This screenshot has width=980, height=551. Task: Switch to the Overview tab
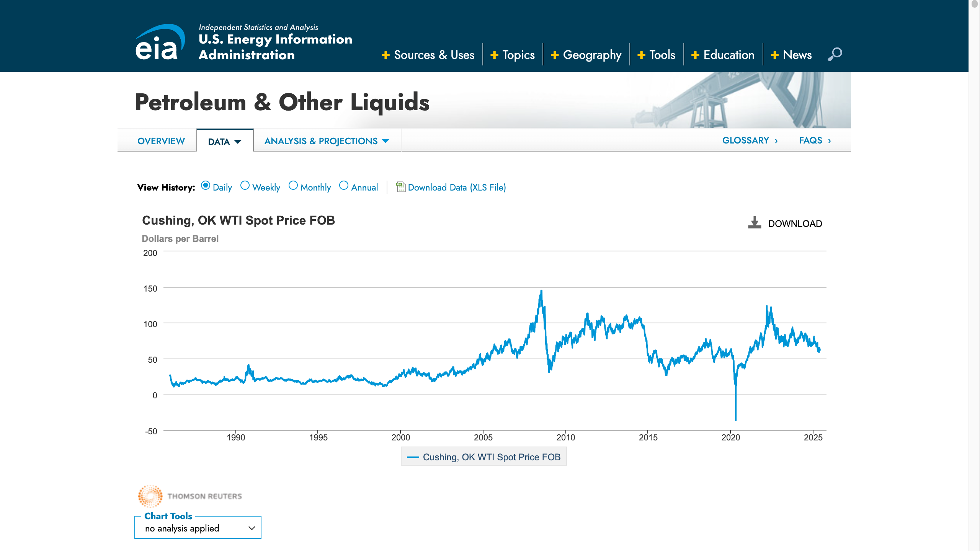[x=161, y=141]
